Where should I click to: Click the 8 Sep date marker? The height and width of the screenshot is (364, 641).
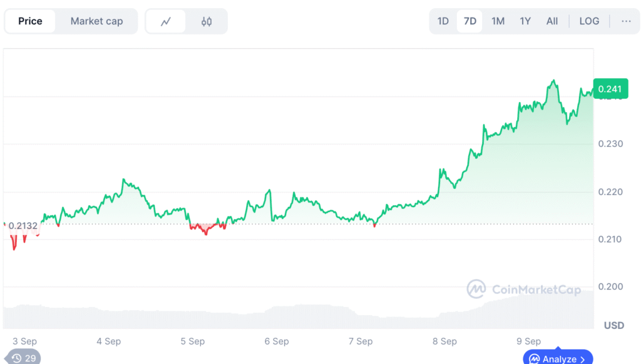pos(444,341)
